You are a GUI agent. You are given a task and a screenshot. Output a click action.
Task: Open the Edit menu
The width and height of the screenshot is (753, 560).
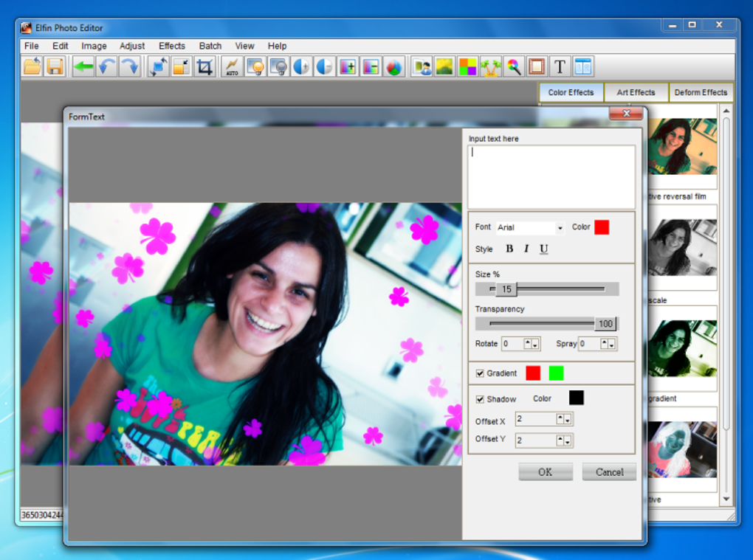click(x=60, y=46)
